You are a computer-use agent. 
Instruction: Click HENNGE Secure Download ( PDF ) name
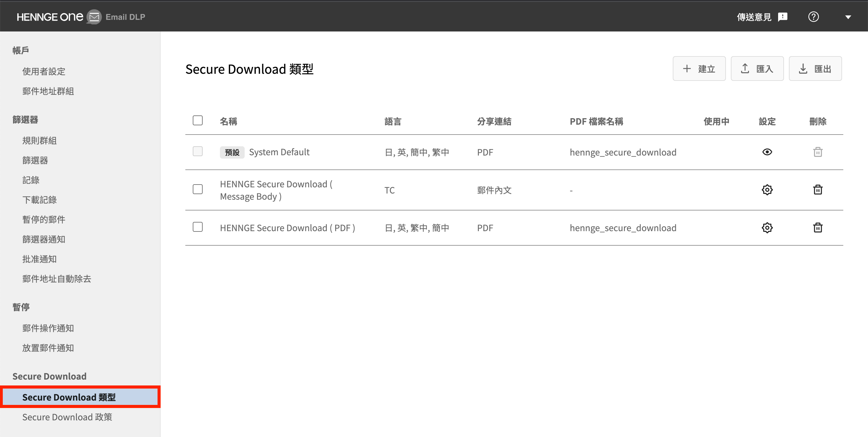[x=287, y=228]
